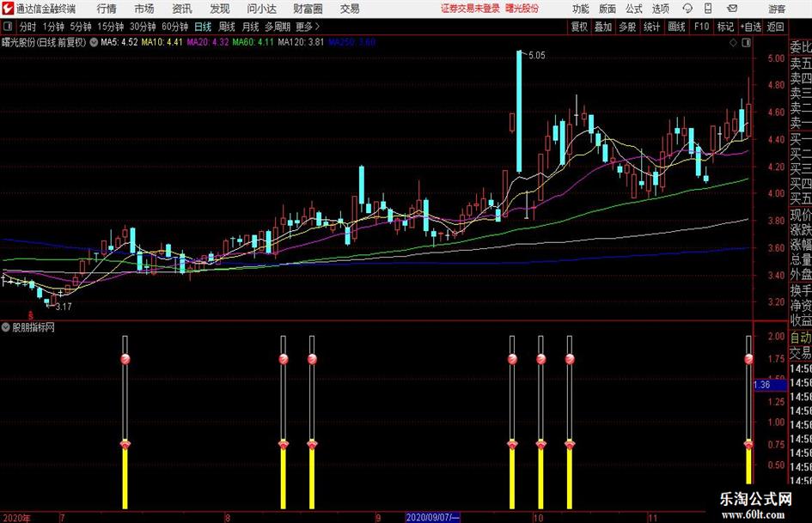Click the 复权 toolbar button
812x523 pixels.
click(579, 27)
